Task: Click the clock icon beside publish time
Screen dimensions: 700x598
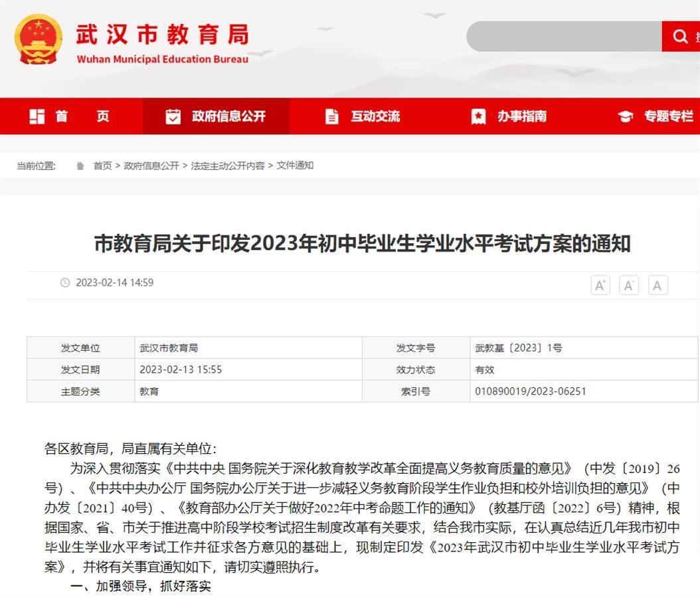Action: tap(65, 283)
